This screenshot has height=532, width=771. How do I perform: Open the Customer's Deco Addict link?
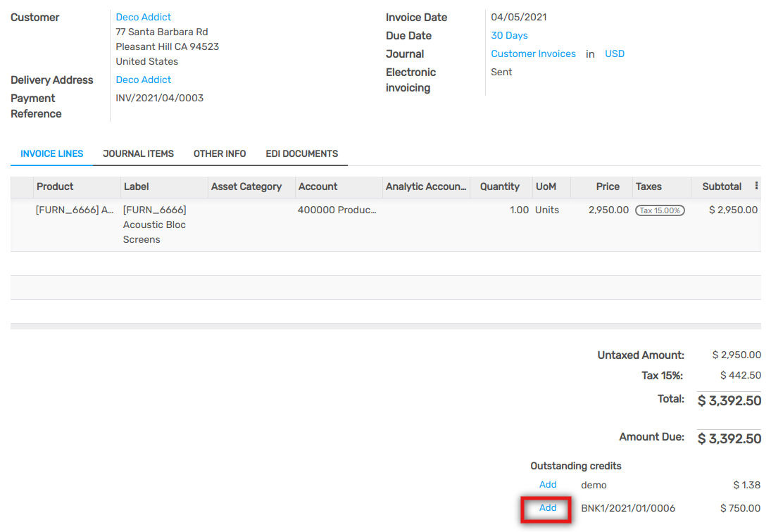click(144, 17)
